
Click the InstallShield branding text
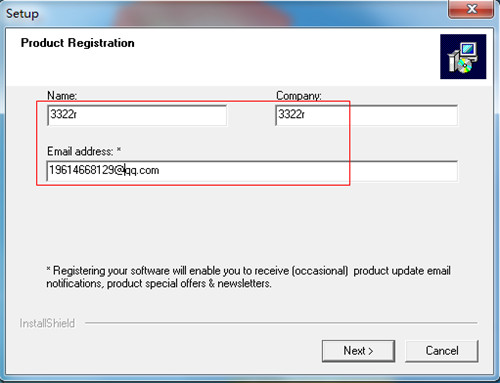pos(47,323)
